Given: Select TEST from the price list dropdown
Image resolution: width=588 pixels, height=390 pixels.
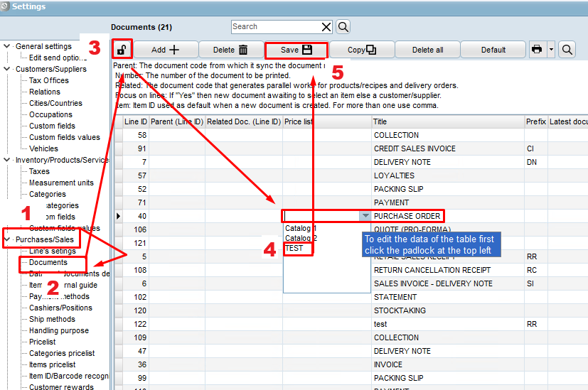Looking at the screenshot, I should click(294, 249).
